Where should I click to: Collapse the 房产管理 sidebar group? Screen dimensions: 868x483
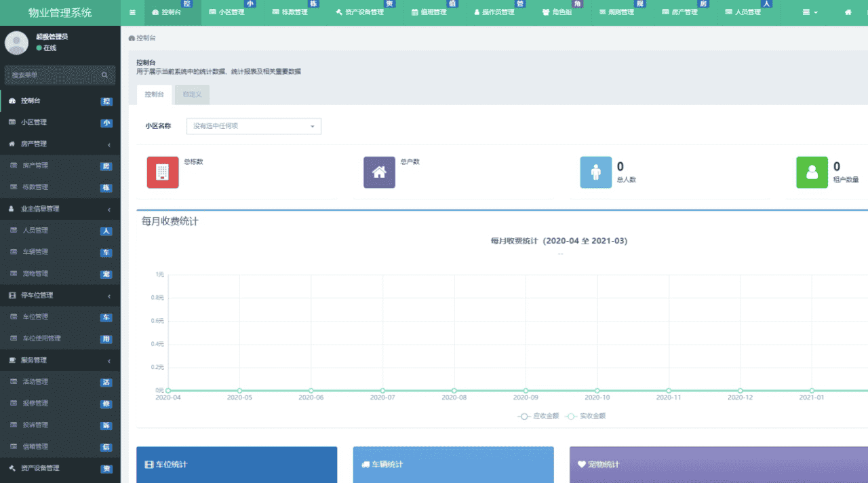tap(60, 144)
